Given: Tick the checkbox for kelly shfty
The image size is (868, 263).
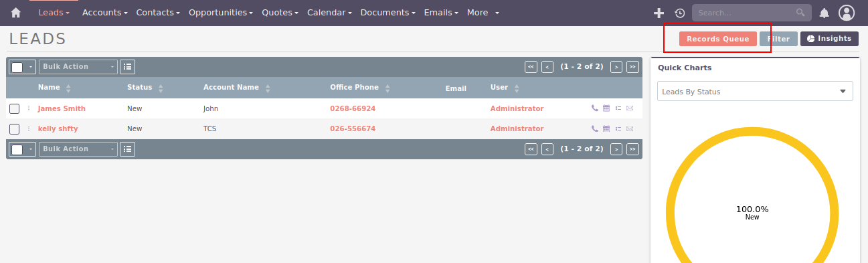Looking at the screenshot, I should click(x=15, y=128).
